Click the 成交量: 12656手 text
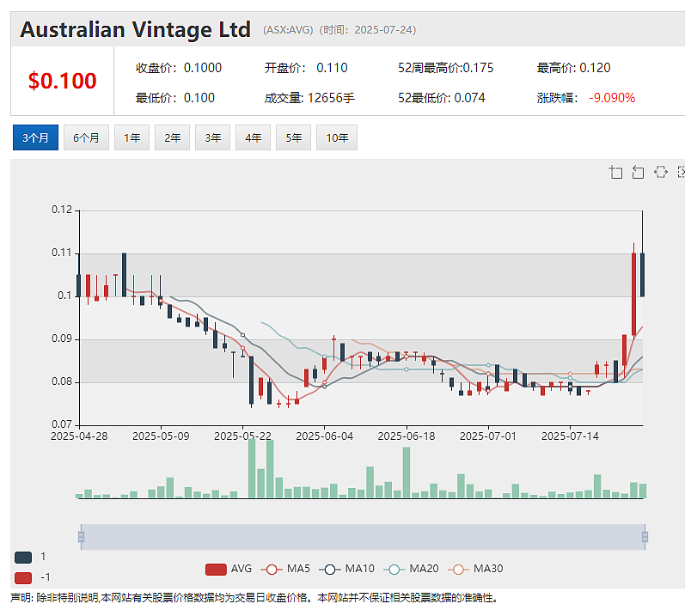The height and width of the screenshot is (616, 697). click(x=310, y=98)
